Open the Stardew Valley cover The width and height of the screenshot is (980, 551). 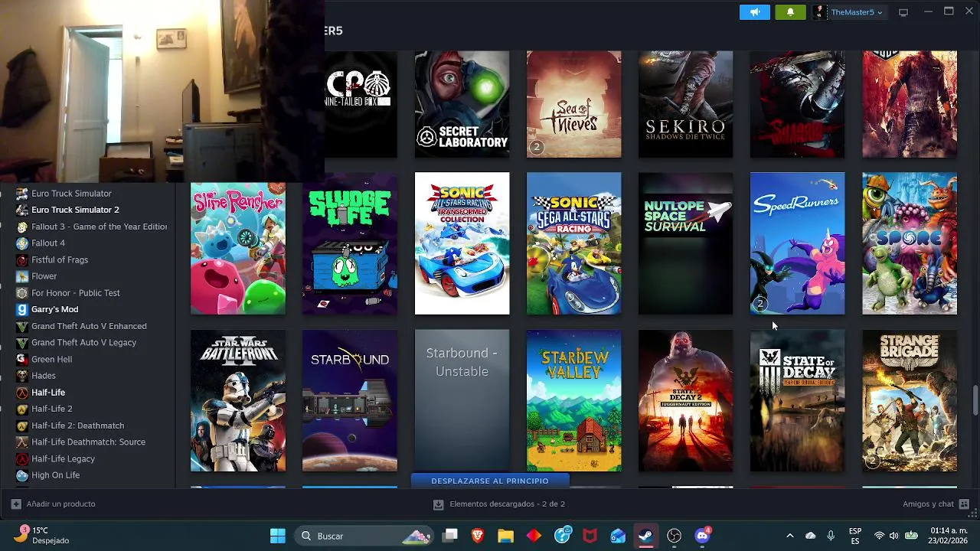point(573,401)
